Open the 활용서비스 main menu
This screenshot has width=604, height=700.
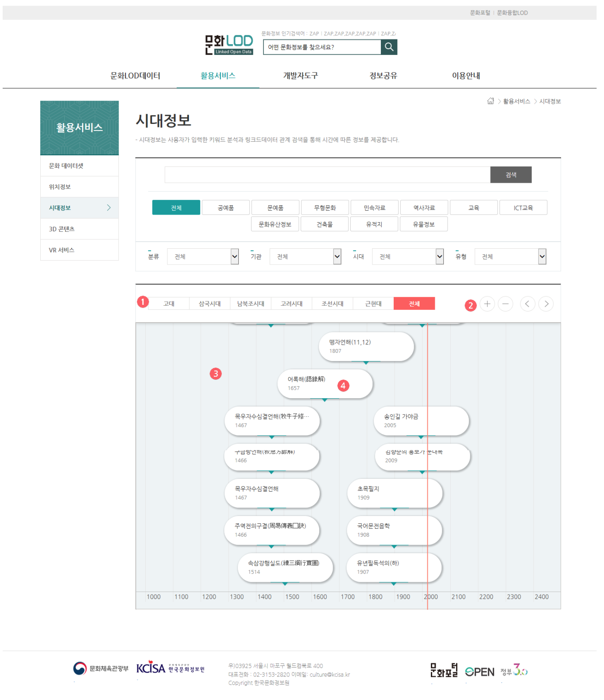click(218, 76)
